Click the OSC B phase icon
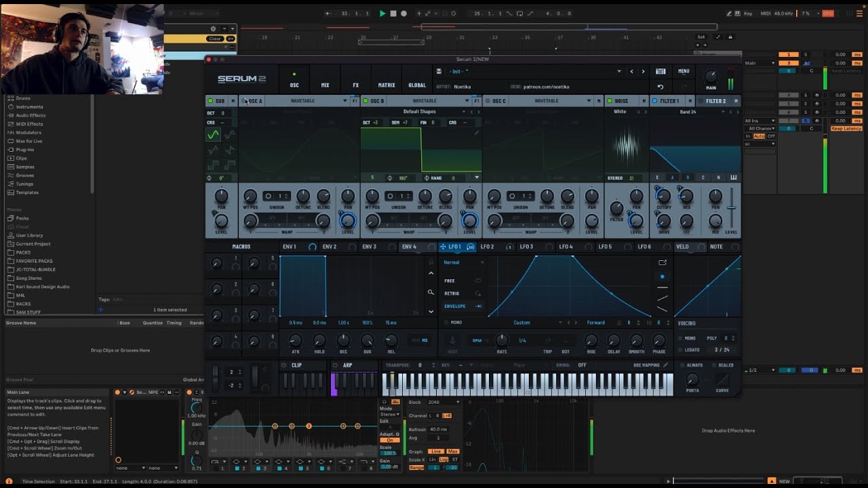 click(390, 178)
